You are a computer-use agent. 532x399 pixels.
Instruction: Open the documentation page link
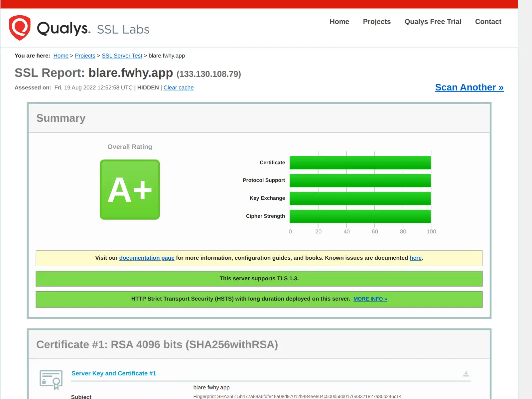click(x=147, y=258)
